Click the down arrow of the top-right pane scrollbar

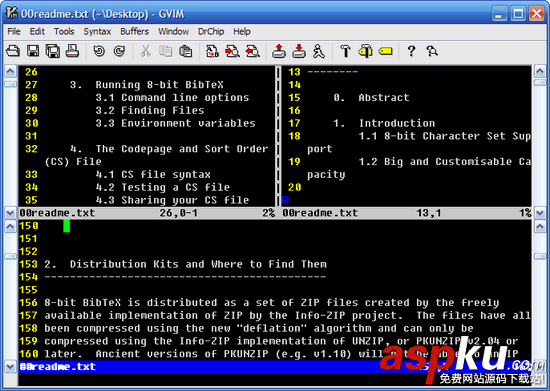pyautogui.click(x=540, y=213)
